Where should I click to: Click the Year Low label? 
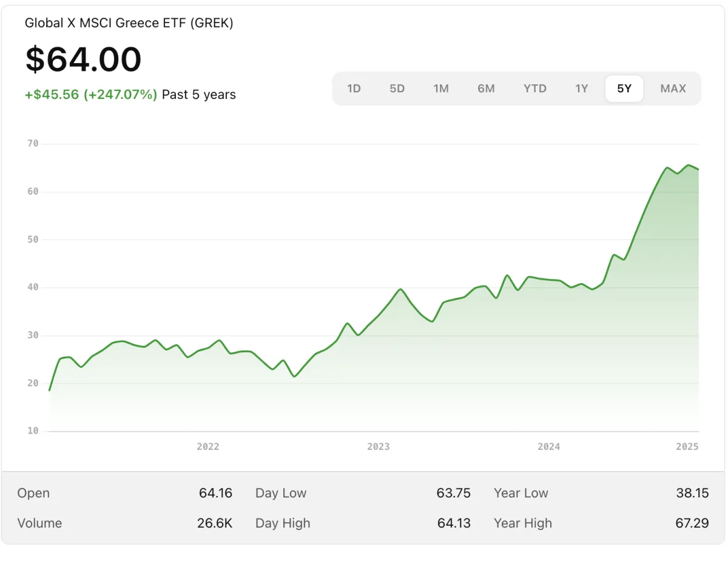click(521, 493)
